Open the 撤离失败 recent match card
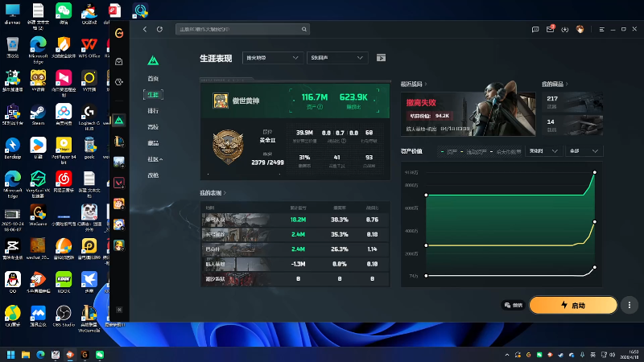The height and width of the screenshot is (362, 644). point(469,113)
